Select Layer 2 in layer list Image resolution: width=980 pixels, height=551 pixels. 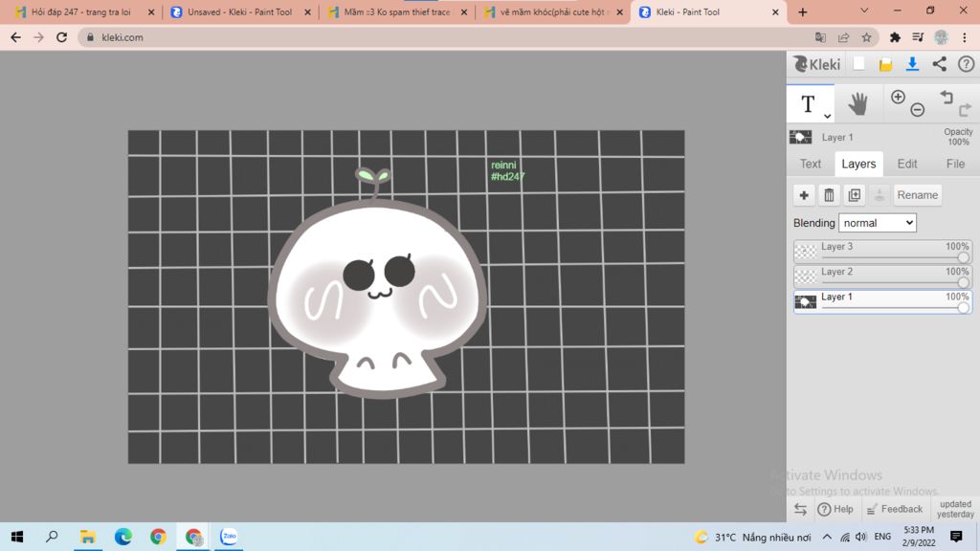pos(882,276)
